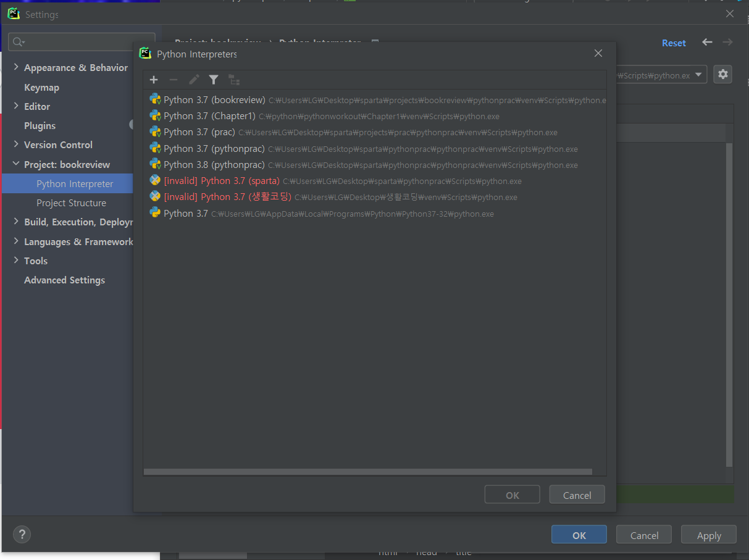Add a new Python interpreter with plus icon

click(x=154, y=80)
